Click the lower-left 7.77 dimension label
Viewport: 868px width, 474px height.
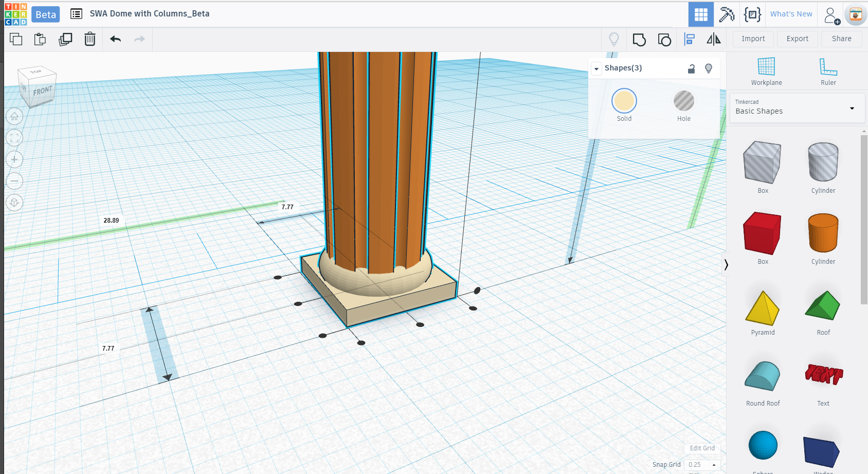(108, 349)
